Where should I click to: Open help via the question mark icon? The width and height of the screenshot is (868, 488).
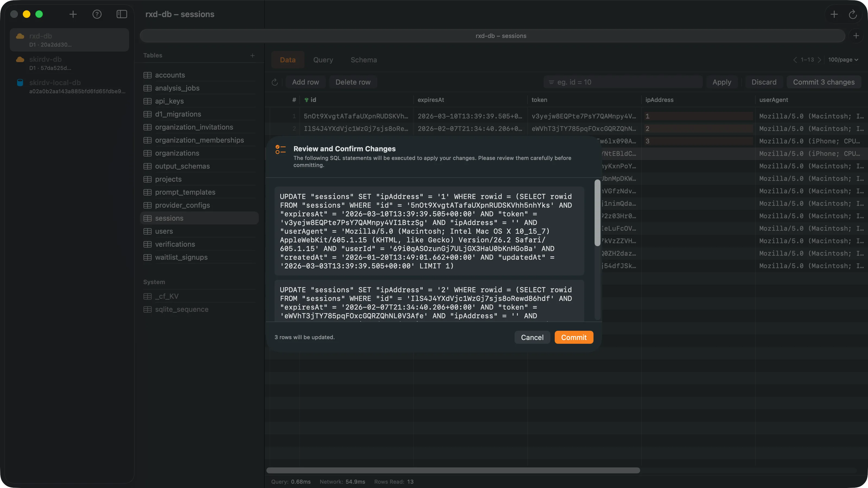(x=97, y=14)
